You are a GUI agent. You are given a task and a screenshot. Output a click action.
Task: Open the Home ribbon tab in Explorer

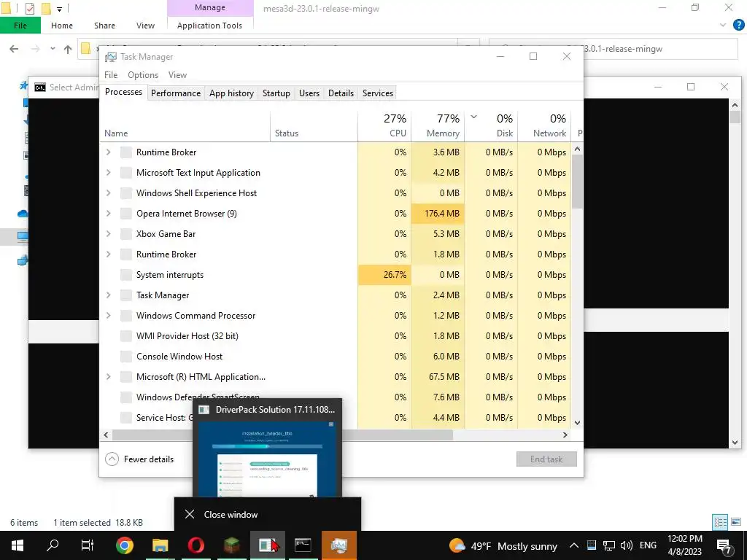[62, 26]
